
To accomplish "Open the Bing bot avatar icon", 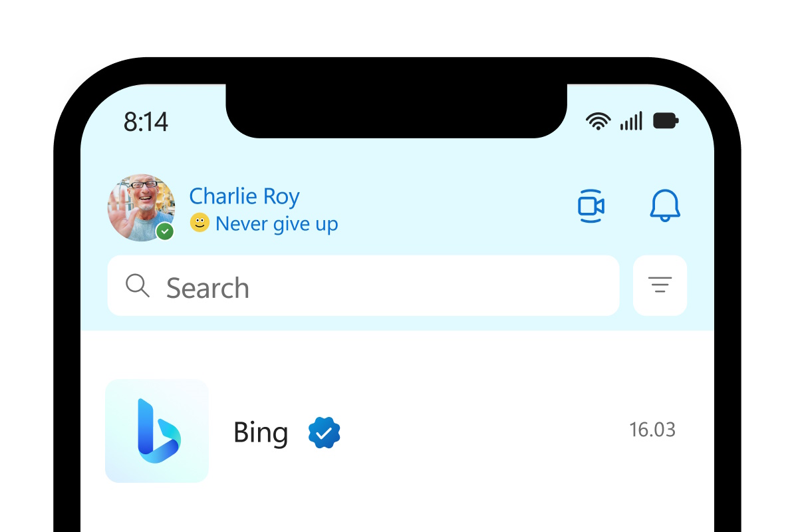I will 157,431.
